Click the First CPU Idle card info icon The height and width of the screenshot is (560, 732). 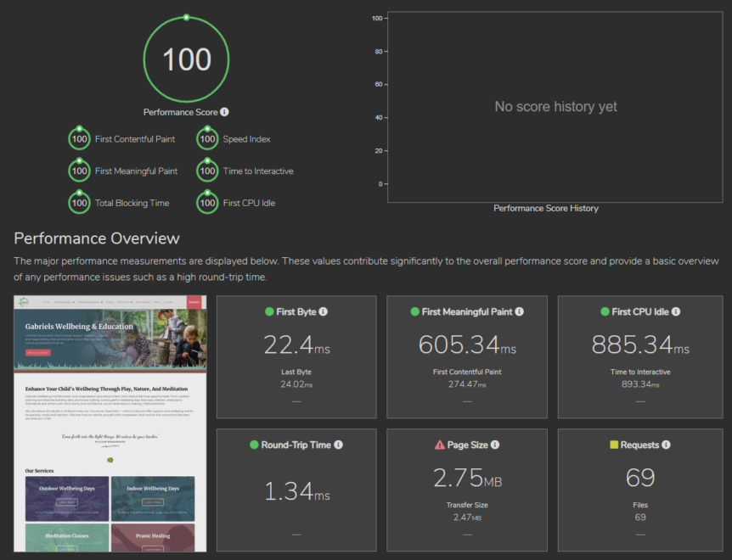click(675, 311)
